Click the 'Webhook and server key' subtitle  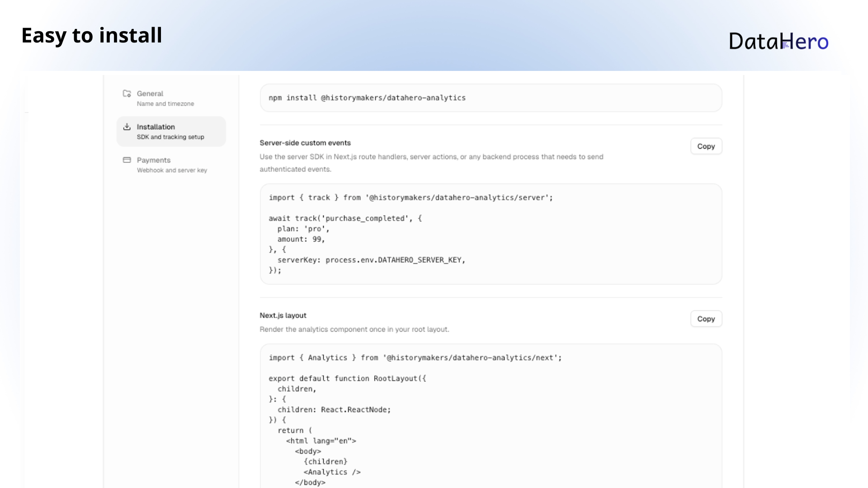click(172, 170)
